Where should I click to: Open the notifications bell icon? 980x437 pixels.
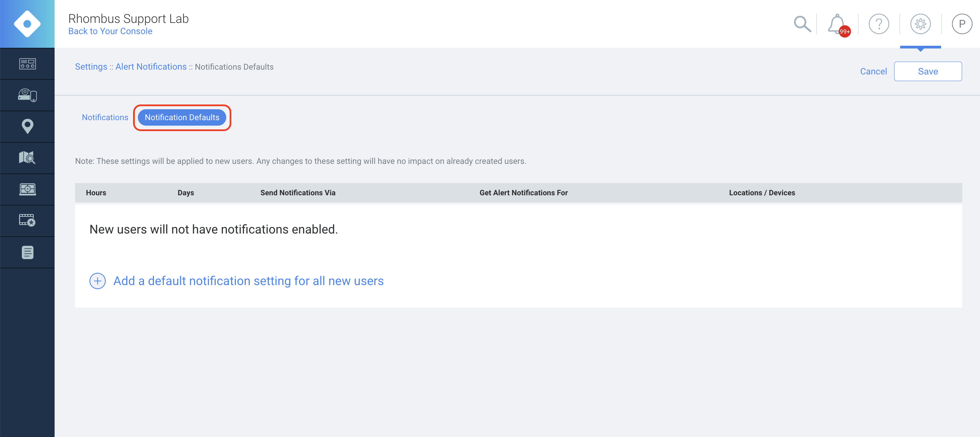pyautogui.click(x=835, y=24)
